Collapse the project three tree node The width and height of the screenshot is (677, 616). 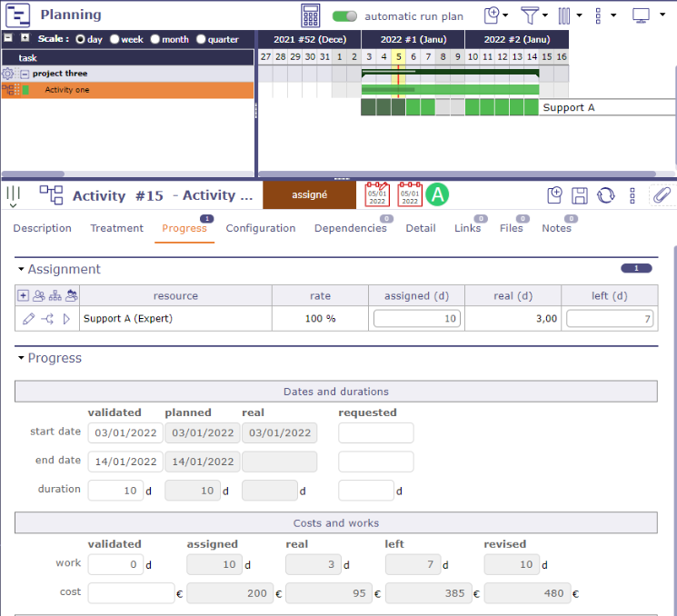pyautogui.click(x=25, y=74)
